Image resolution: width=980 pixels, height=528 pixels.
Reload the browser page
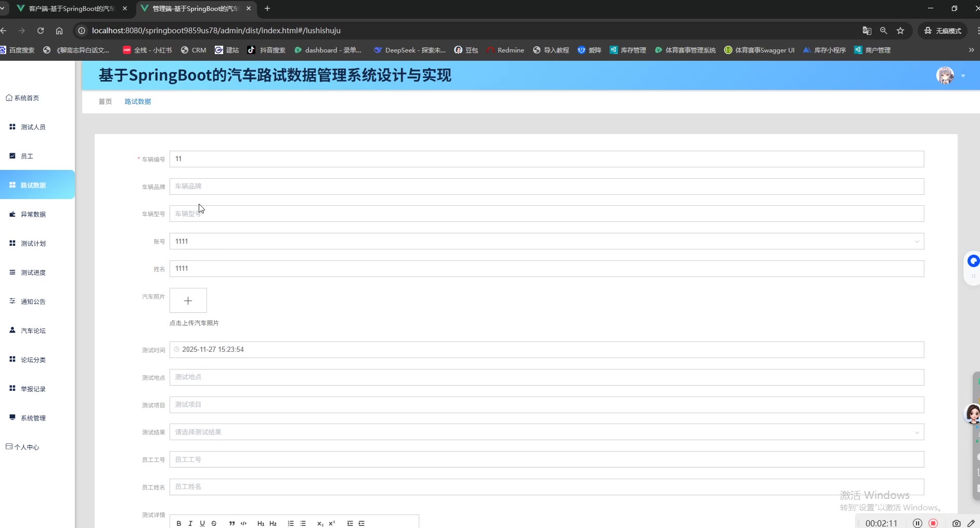pos(41,31)
